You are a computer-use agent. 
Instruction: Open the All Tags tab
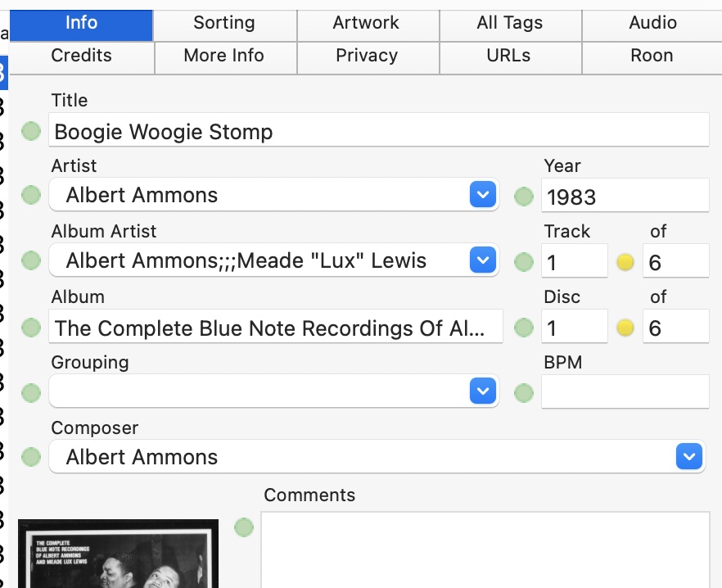[x=509, y=24]
